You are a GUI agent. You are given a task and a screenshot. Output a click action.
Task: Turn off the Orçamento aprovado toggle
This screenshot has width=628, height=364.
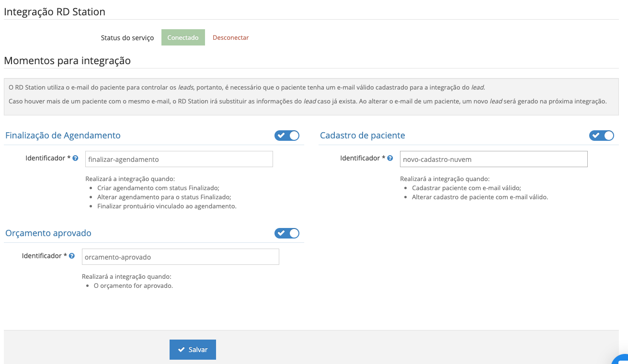click(287, 233)
